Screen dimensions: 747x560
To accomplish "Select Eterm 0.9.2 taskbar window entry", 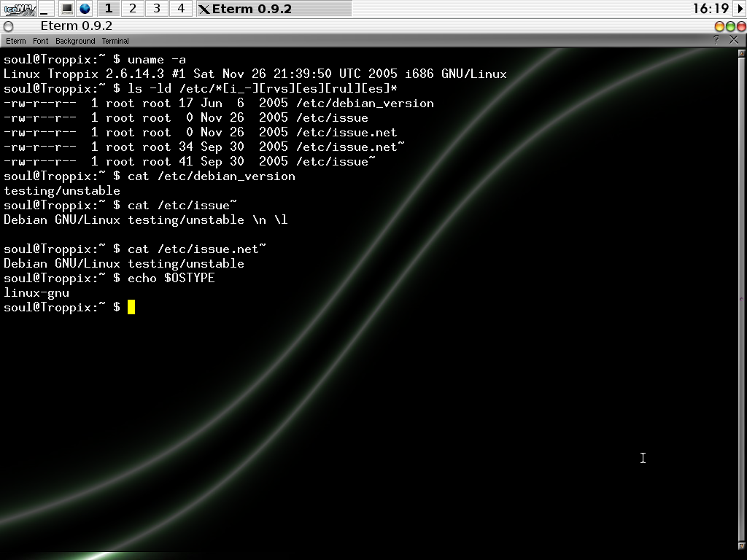I will 274,9.
